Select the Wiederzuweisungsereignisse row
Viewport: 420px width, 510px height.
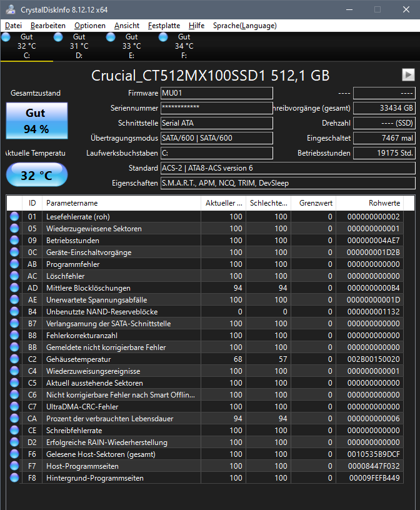(x=205, y=371)
